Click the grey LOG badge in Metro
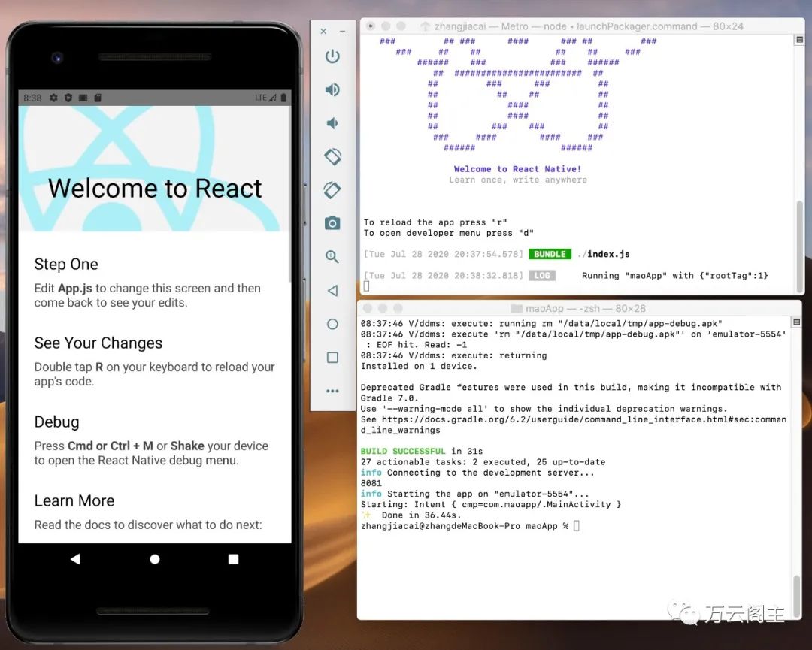The width and height of the screenshot is (812, 650). click(542, 275)
